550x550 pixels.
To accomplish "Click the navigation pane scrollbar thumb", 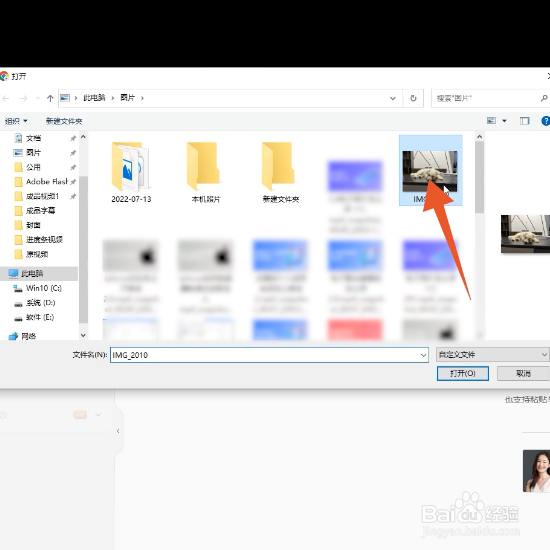I will tap(83, 250).
